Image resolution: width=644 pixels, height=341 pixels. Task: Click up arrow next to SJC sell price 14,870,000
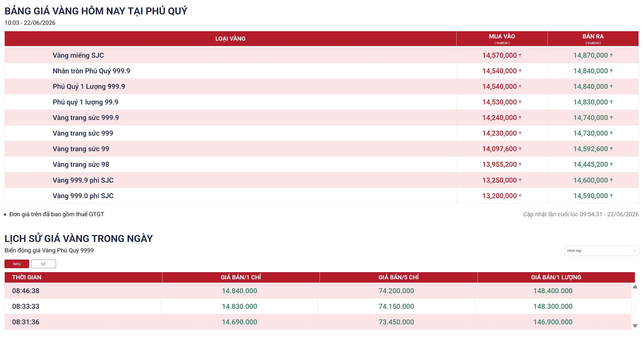611,55
